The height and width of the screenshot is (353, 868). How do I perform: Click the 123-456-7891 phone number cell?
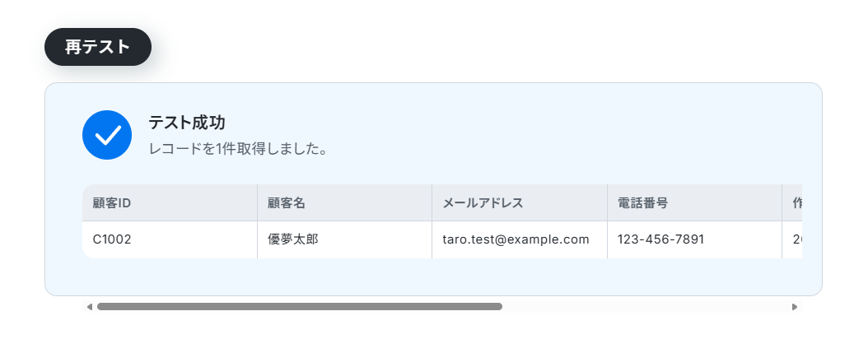(695, 240)
